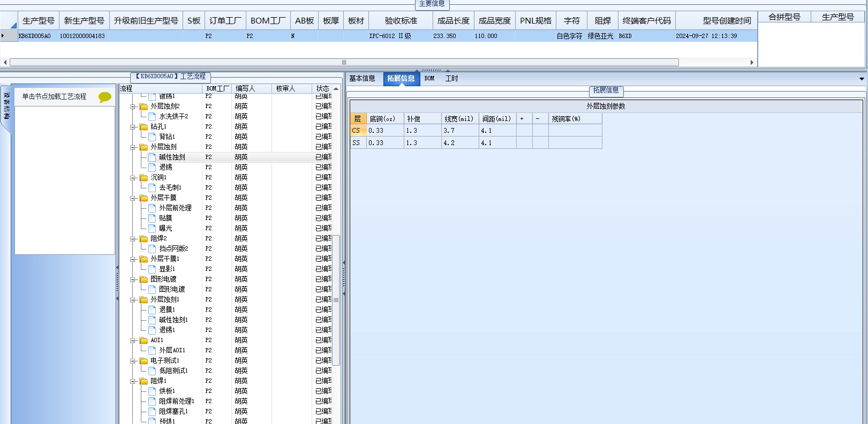The height and width of the screenshot is (424, 868).
Task: Open the 工时 tab
Action: pyautogui.click(x=451, y=78)
